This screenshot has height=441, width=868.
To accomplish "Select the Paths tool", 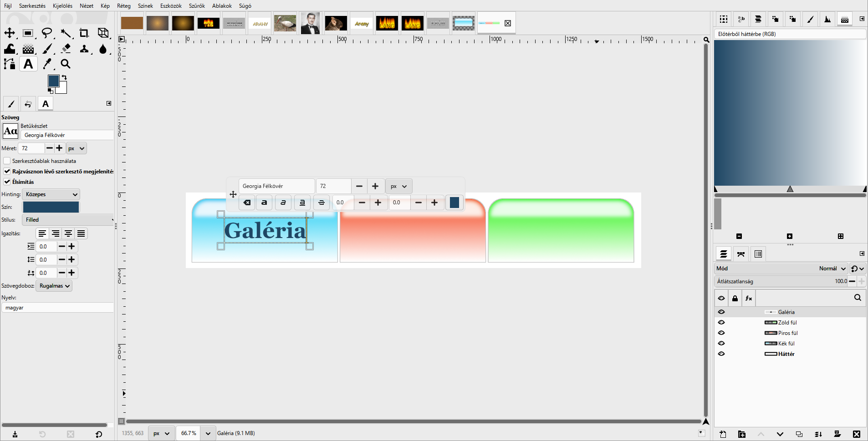I will point(10,64).
